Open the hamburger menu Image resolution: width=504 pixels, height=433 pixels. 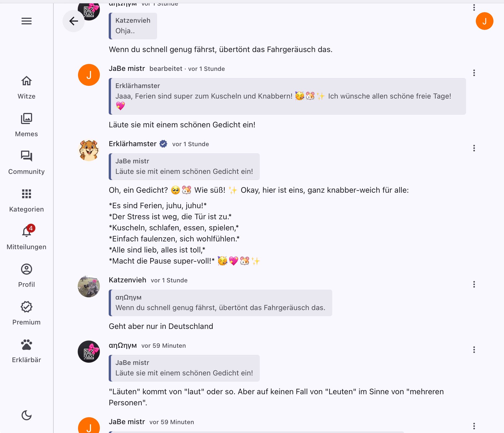pyautogui.click(x=27, y=21)
